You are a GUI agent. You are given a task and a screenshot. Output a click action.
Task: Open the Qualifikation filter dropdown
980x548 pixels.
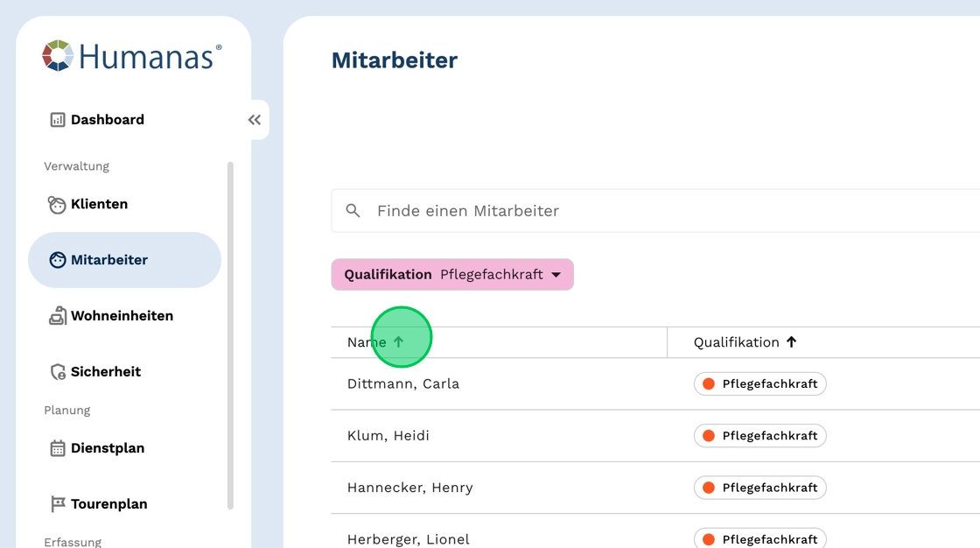click(x=555, y=275)
